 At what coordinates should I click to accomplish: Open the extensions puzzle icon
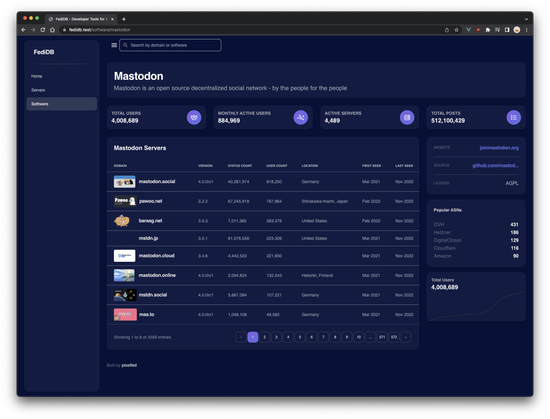(x=488, y=30)
